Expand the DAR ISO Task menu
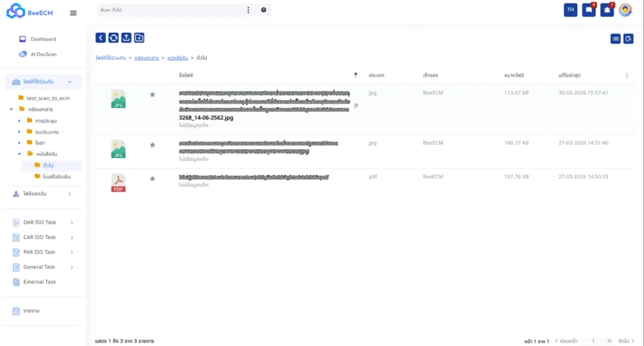The width and height of the screenshot is (644, 346). click(x=72, y=223)
